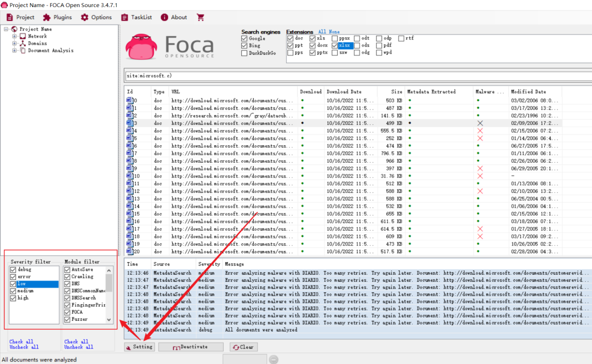Click the All extensions link
This screenshot has height=364, width=592.
pos(322,32)
